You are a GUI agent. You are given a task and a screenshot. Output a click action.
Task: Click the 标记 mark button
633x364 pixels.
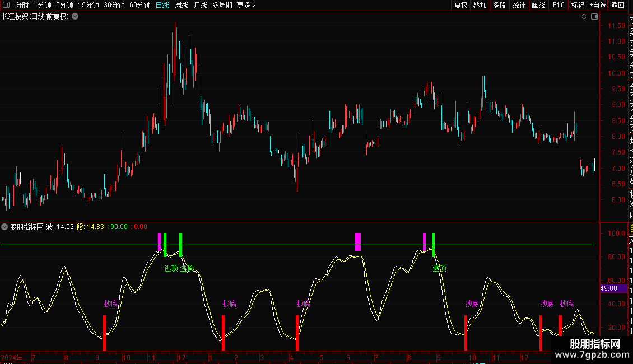[578, 5]
